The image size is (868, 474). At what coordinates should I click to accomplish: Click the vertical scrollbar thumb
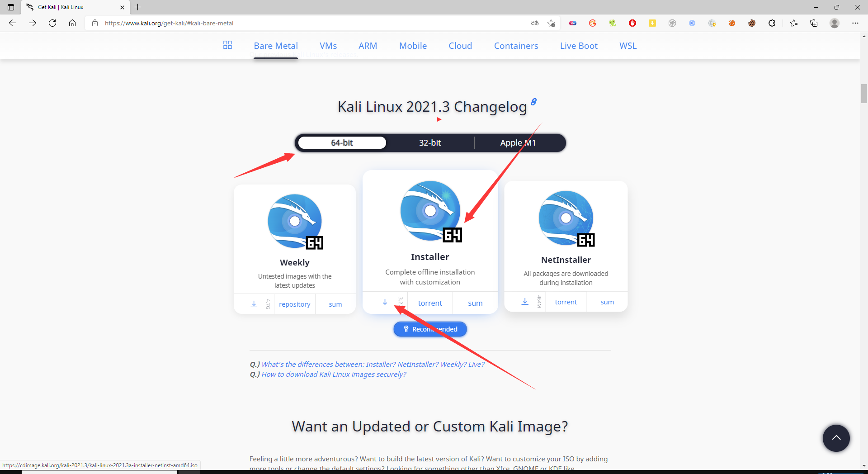coord(864,94)
